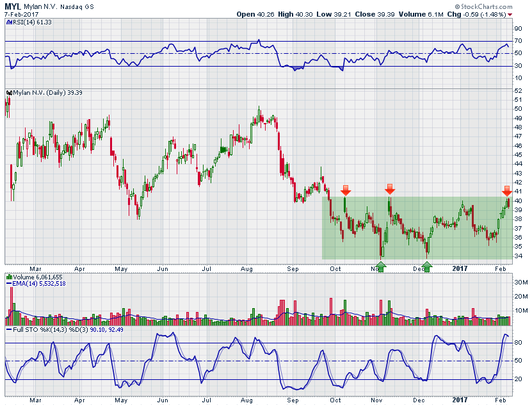This screenshot has height=410, width=532.
Task: Click the 34 label on the price axis
Action: click(518, 256)
